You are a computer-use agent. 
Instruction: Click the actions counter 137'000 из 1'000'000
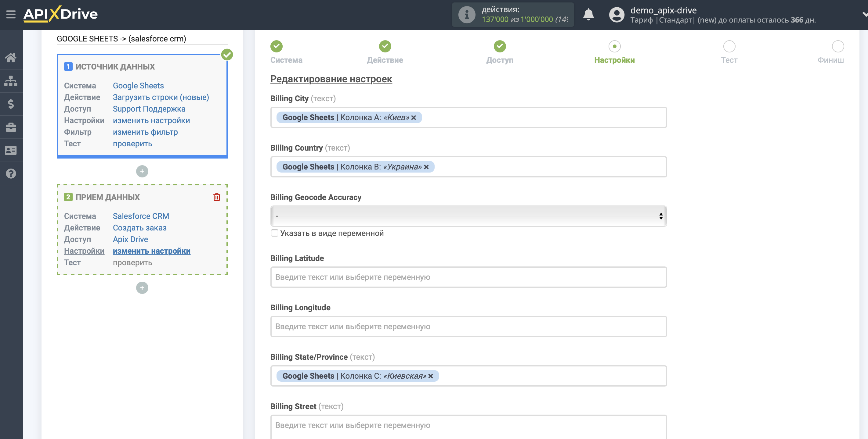coord(525,19)
